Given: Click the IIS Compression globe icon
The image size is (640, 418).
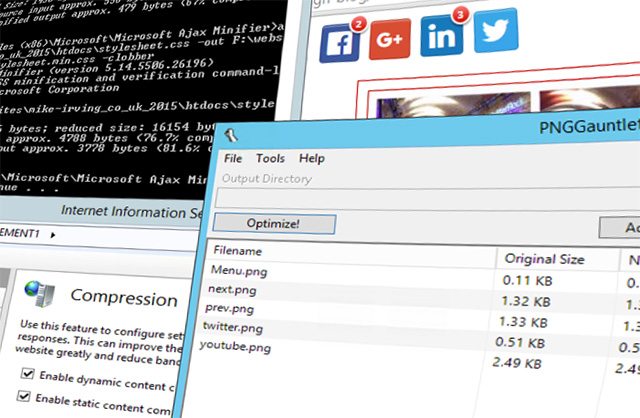Looking at the screenshot, I should [x=39, y=293].
